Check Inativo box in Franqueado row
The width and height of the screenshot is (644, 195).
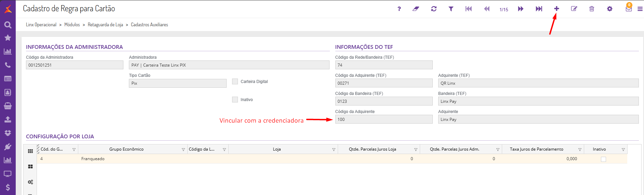point(603,159)
